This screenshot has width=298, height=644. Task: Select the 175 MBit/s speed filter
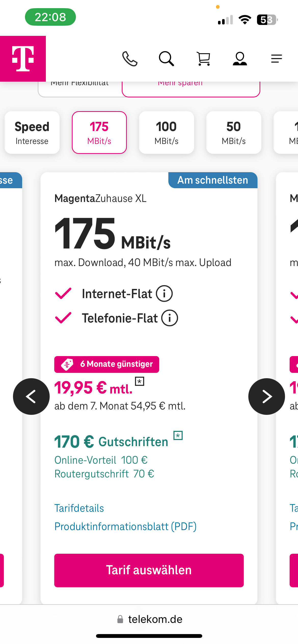[99, 133]
